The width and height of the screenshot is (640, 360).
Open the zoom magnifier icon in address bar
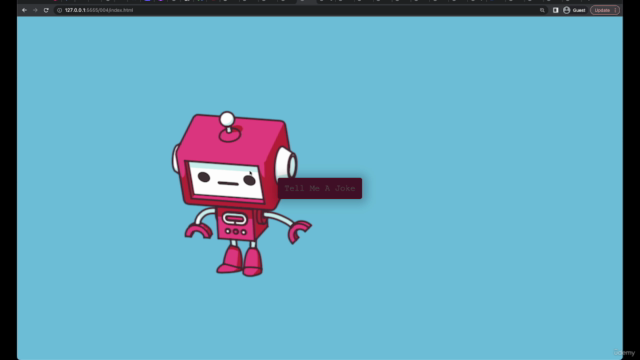542,10
